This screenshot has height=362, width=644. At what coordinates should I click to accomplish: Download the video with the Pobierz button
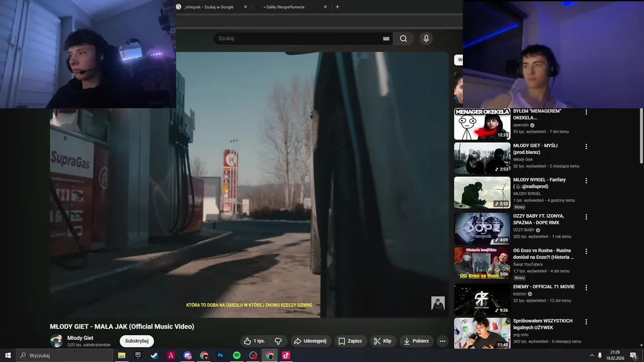(416, 341)
